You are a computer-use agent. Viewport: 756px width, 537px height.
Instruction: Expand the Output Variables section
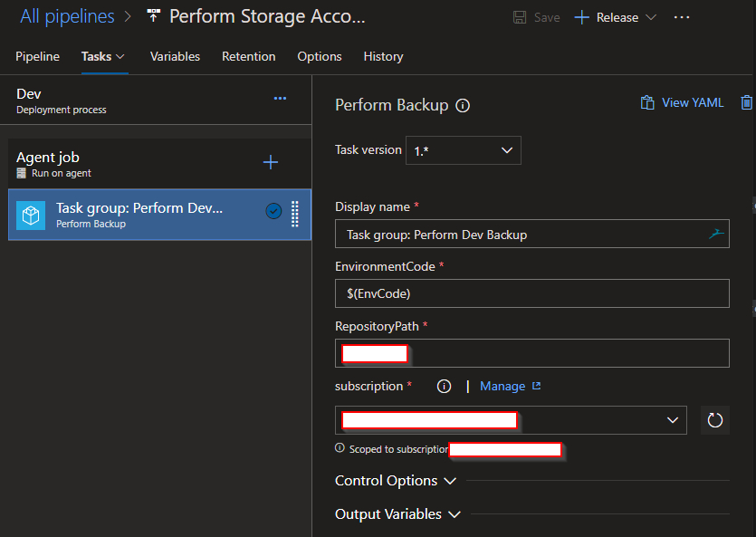click(397, 514)
